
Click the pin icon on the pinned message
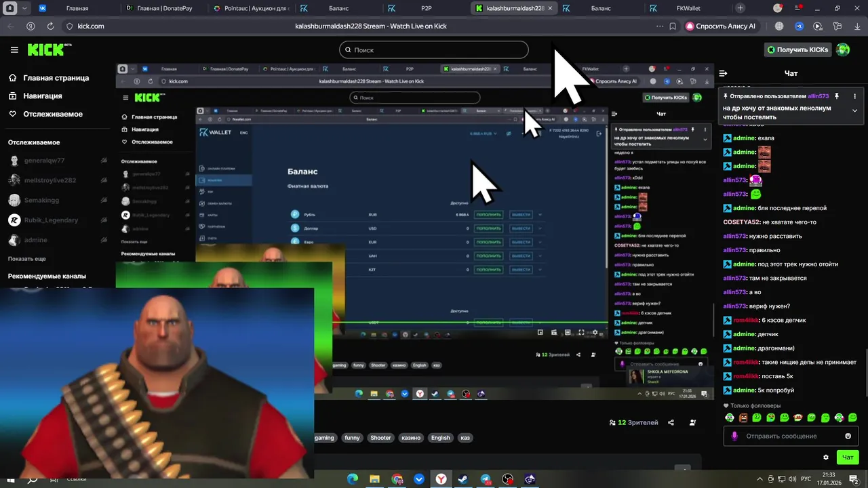[x=837, y=96]
